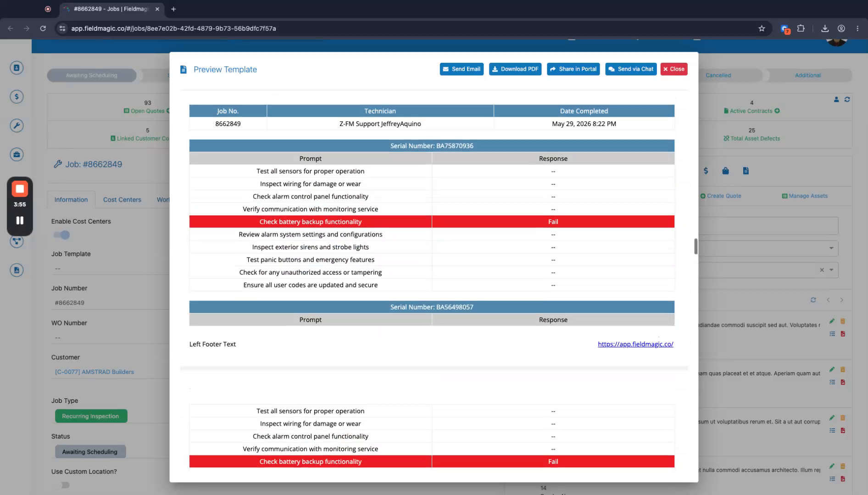Click the Send Email button
Viewport: 868px width, 495px height.
click(462, 69)
